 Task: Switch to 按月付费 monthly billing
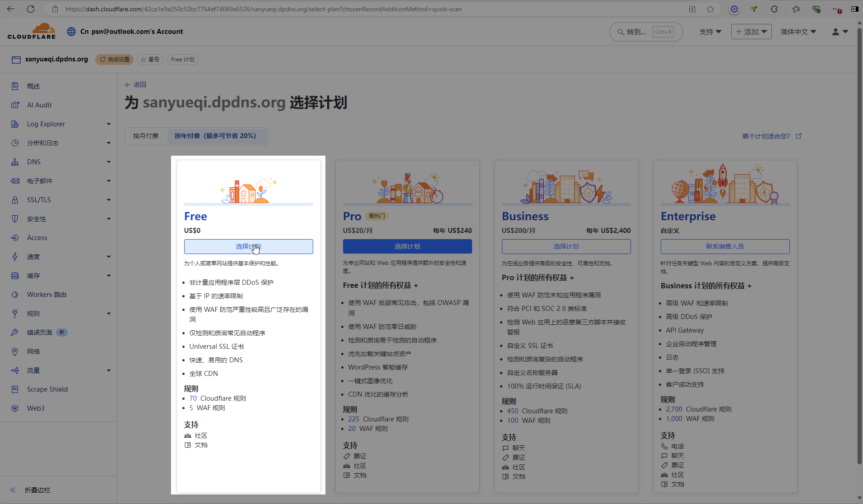pyautogui.click(x=146, y=136)
